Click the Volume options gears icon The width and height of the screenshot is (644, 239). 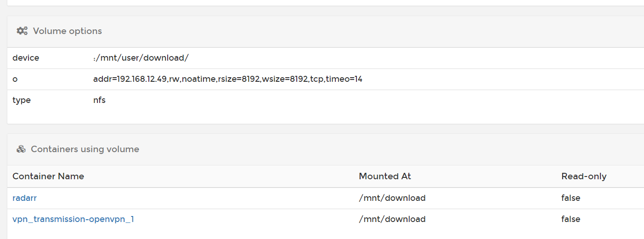pyautogui.click(x=22, y=31)
